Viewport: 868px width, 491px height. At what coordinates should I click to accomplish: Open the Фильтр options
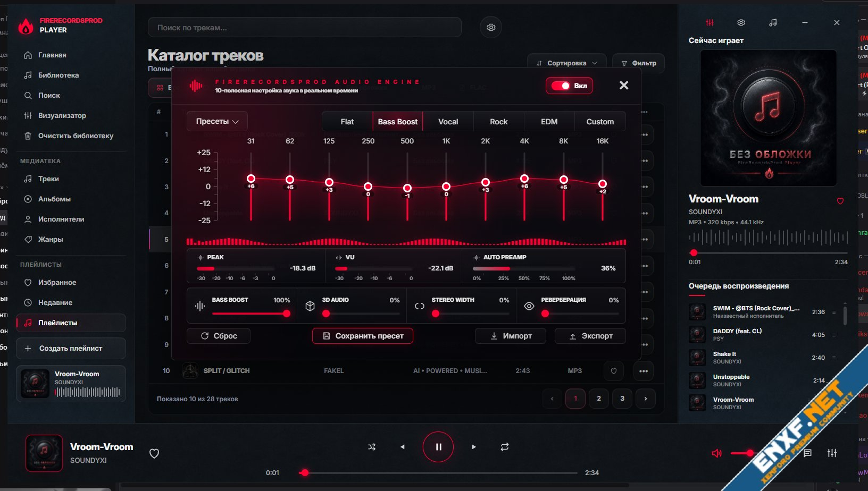pyautogui.click(x=638, y=63)
